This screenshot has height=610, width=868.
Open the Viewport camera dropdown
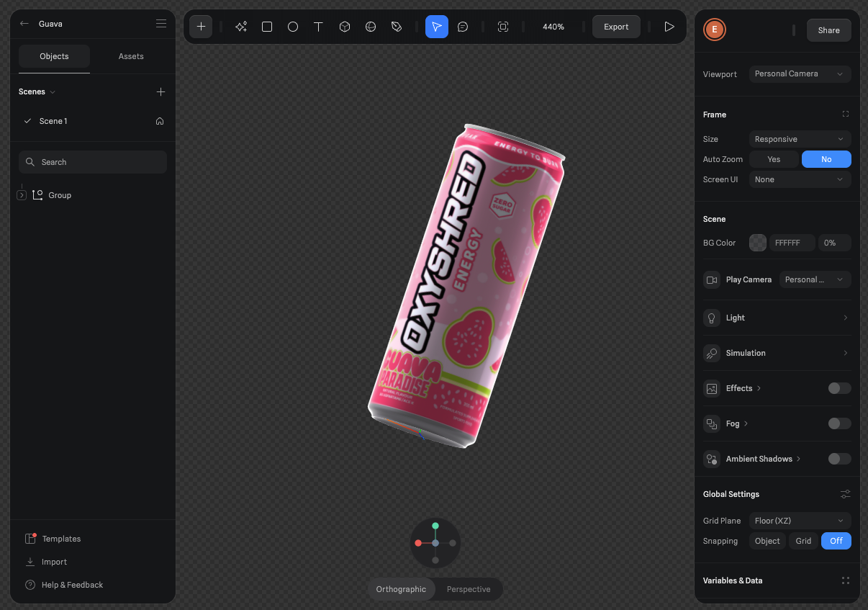(800, 73)
